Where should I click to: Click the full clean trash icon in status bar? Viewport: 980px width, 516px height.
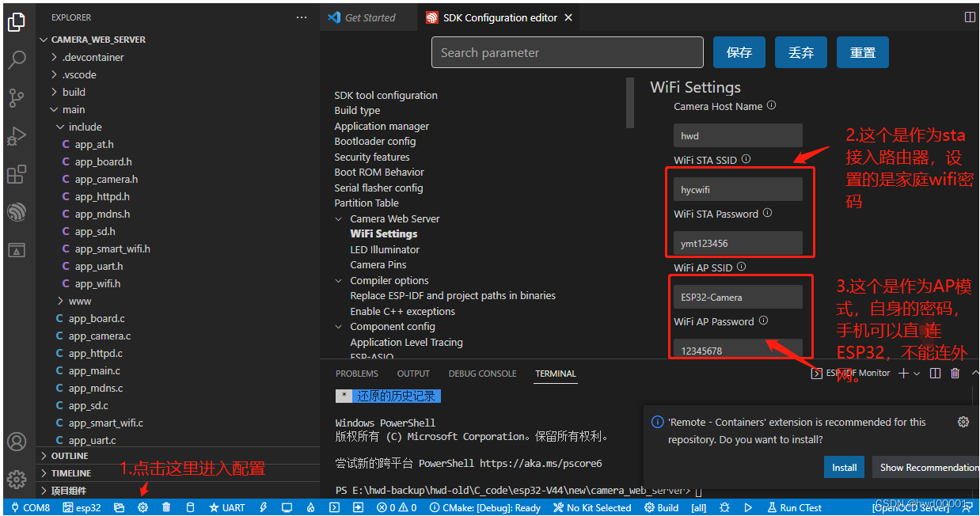pyautogui.click(x=166, y=508)
